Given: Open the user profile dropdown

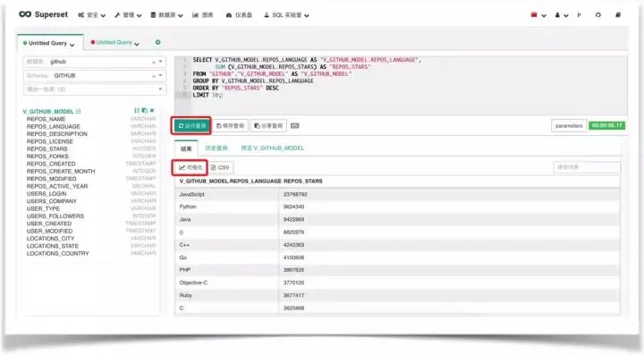Looking at the screenshot, I should click(562, 15).
